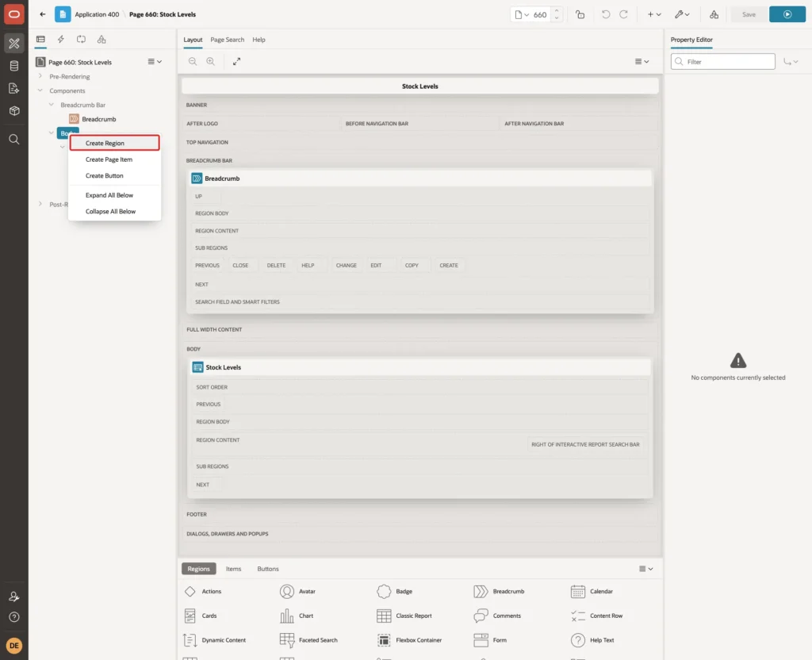This screenshot has height=660, width=812.
Task: Open the layout options menu
Action: pos(642,61)
